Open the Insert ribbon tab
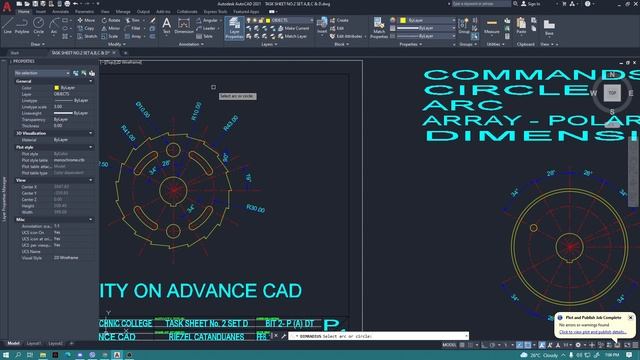This screenshot has height=360, width=640. tap(41, 11)
